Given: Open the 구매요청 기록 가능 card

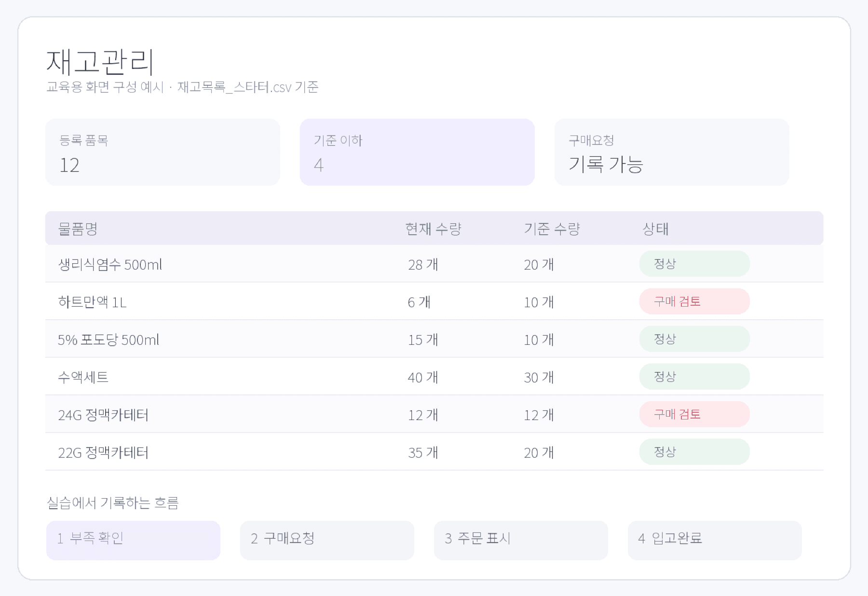Looking at the screenshot, I should click(x=672, y=152).
